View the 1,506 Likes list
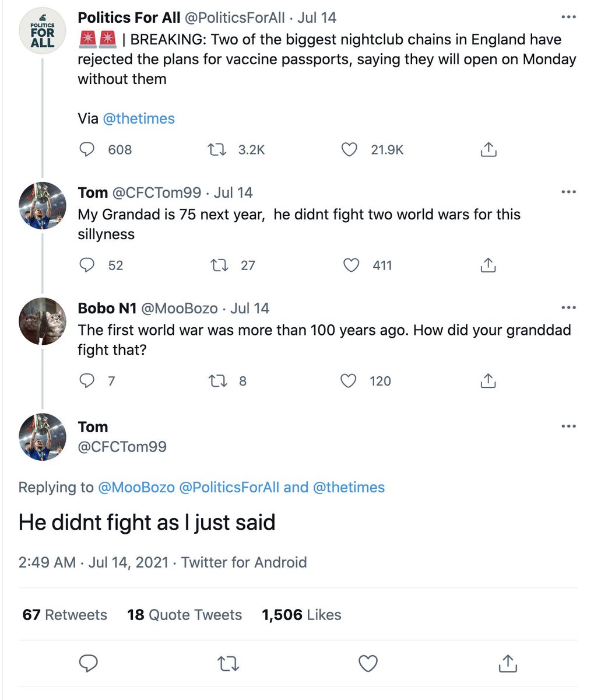 (301, 615)
